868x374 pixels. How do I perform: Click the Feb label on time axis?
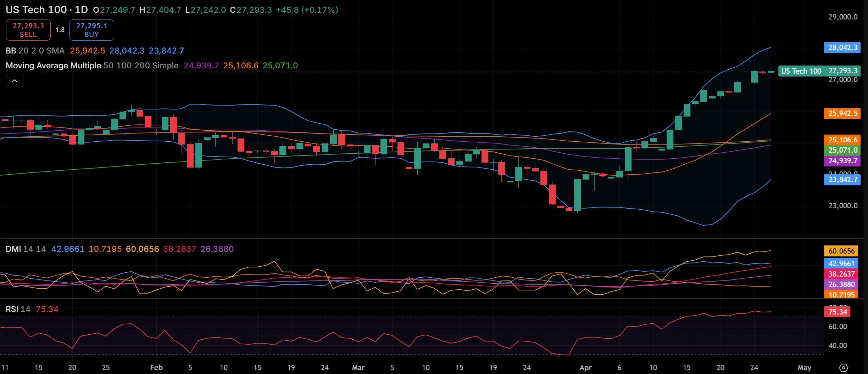tap(156, 368)
